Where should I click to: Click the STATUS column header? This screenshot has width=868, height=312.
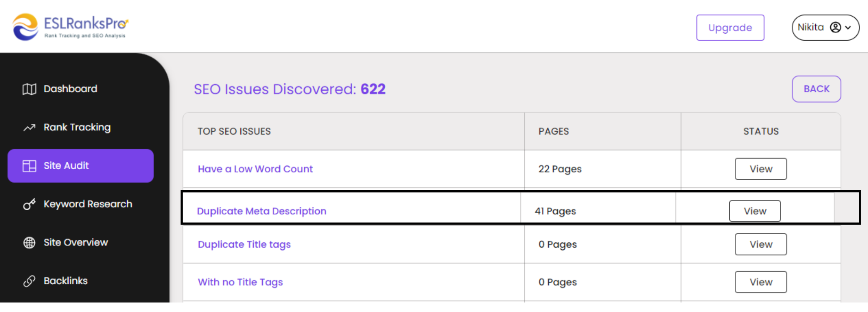[761, 131]
